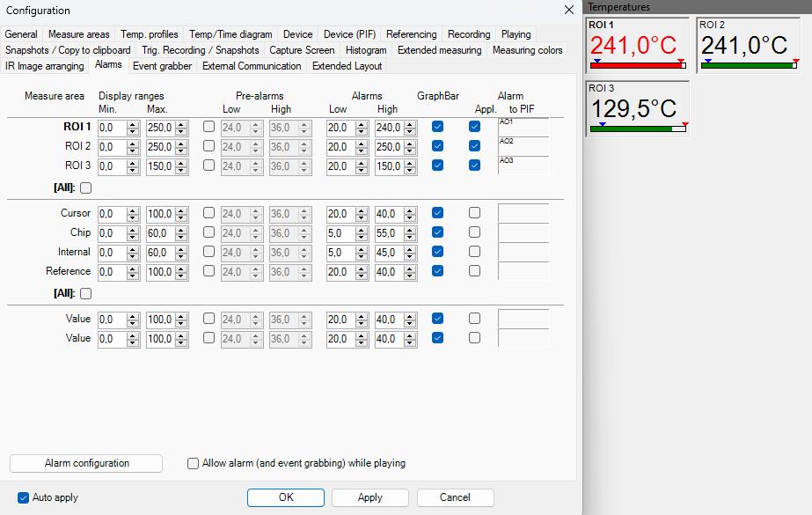The width and height of the screenshot is (812, 515).
Task: Switch to the Recording tab
Action: point(468,33)
